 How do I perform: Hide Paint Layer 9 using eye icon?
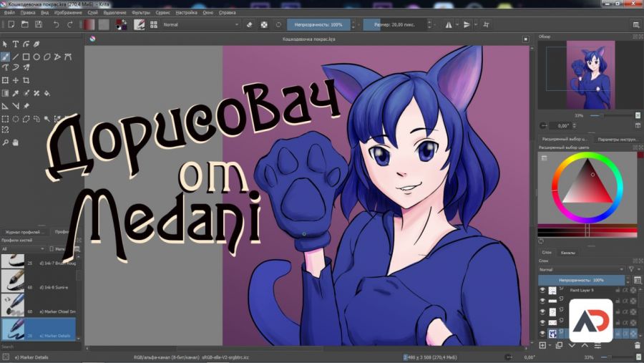(542, 291)
